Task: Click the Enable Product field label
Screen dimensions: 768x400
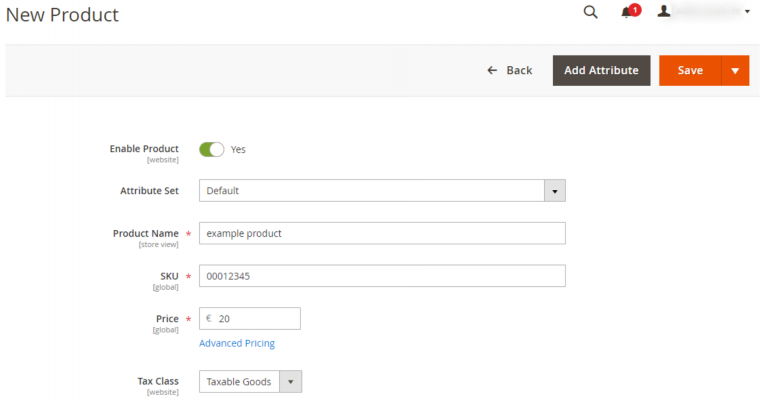Action: click(x=144, y=149)
